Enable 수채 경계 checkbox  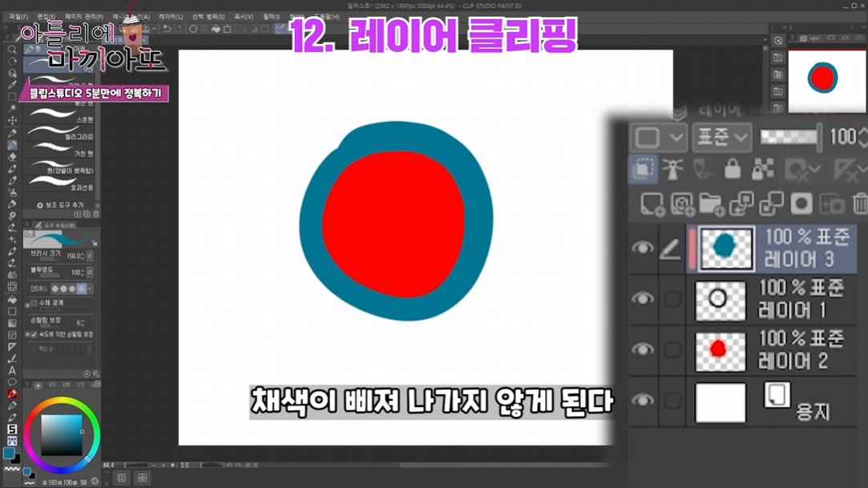tap(34, 303)
